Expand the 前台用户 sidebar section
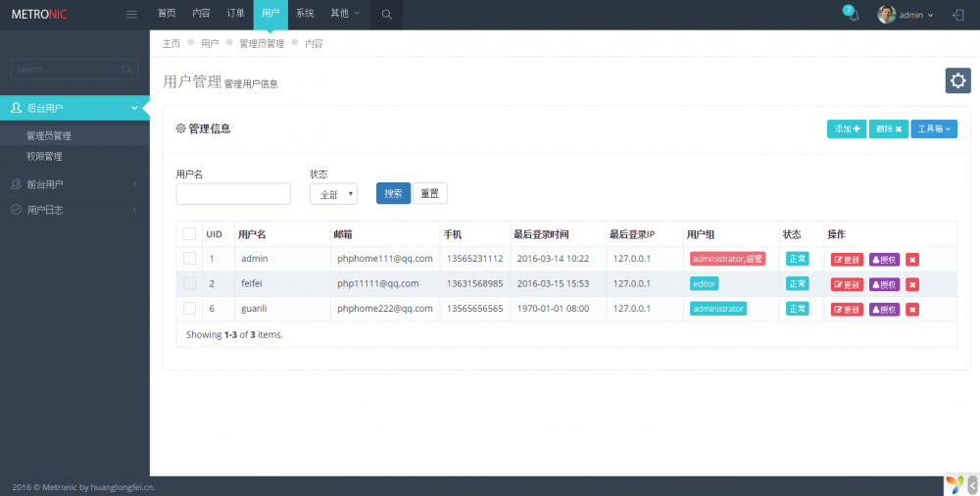Screen dimensions: 980x496 [x=74, y=184]
